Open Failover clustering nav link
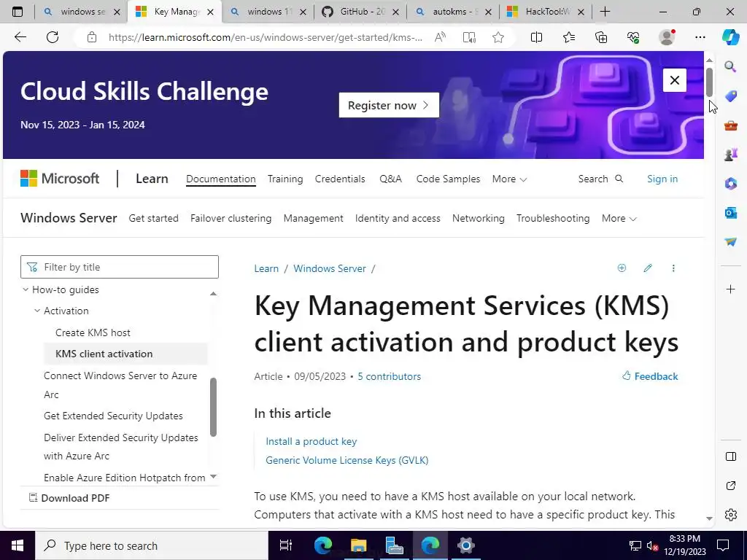This screenshot has height=560, width=747. pos(231,218)
